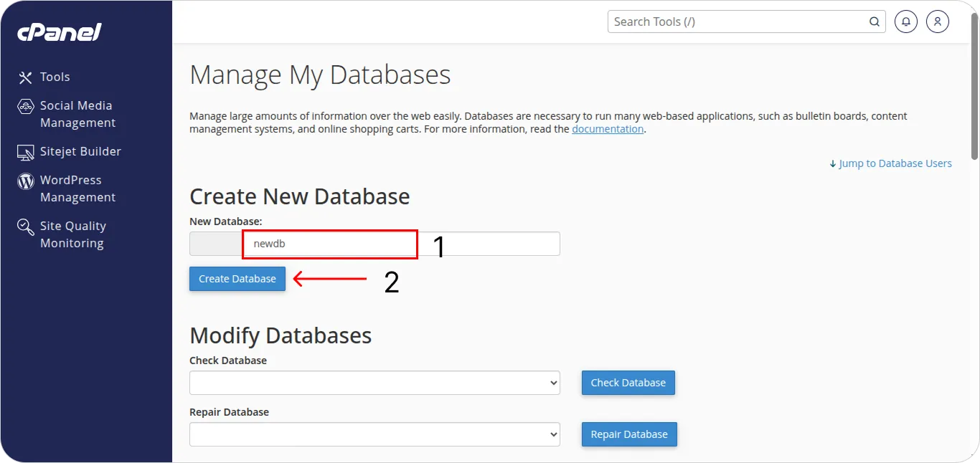The image size is (980, 463).
Task: Click the Social Media Management icon
Action: click(x=26, y=106)
